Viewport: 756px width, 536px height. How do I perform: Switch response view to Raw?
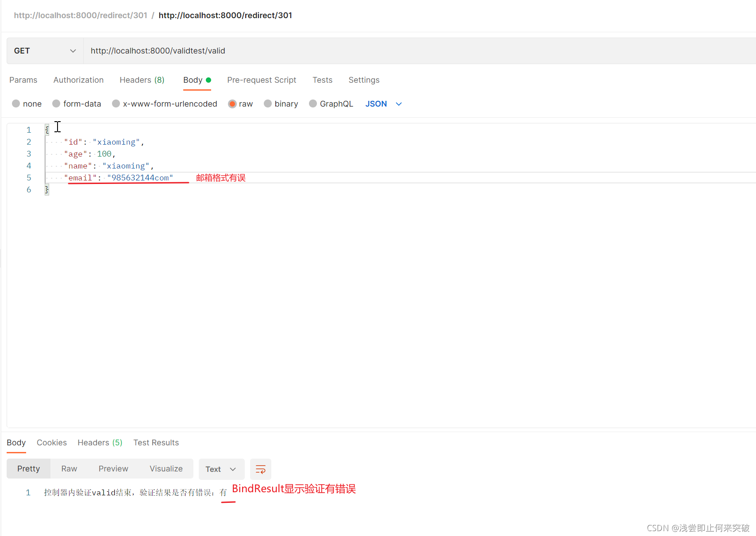coord(69,469)
